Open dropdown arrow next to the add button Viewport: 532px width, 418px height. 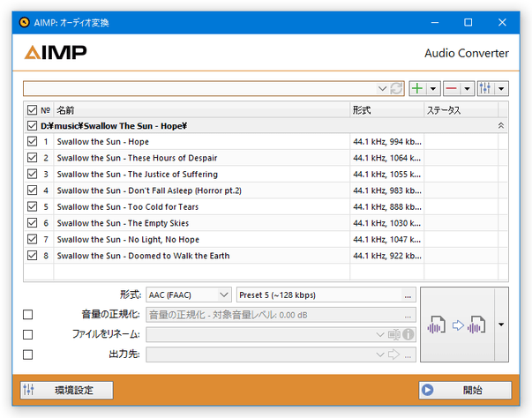point(433,88)
